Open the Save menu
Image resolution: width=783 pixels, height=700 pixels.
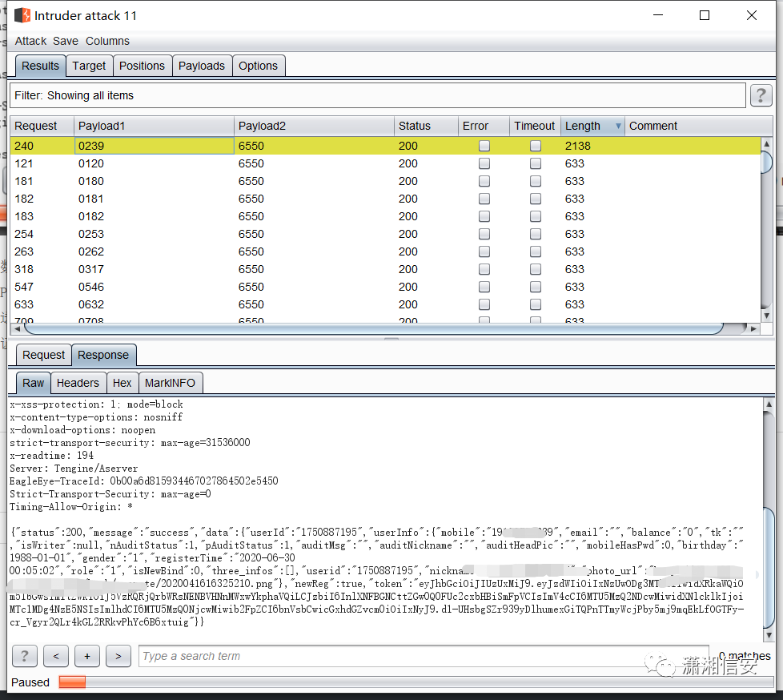tap(66, 41)
